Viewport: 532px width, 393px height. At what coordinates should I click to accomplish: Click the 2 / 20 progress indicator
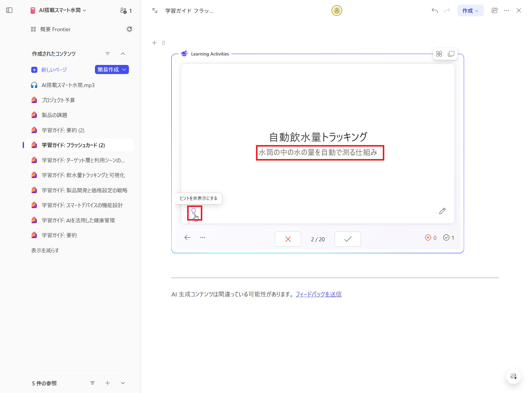pos(318,239)
